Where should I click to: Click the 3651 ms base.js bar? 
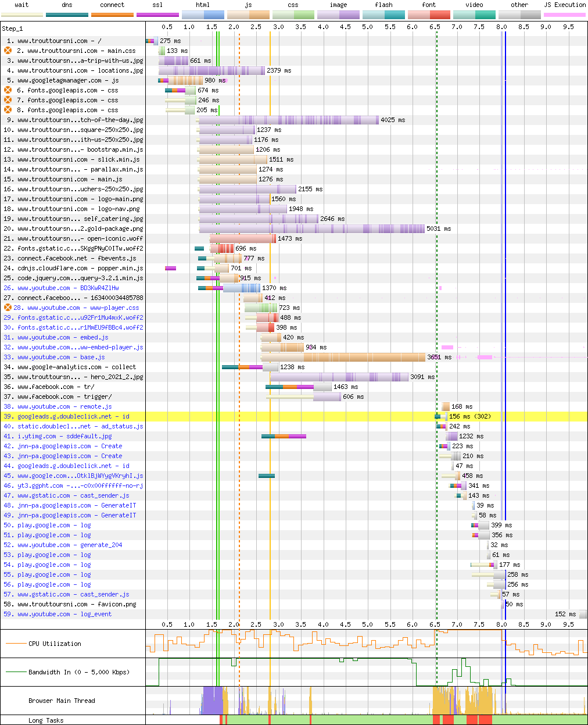pos(343,357)
